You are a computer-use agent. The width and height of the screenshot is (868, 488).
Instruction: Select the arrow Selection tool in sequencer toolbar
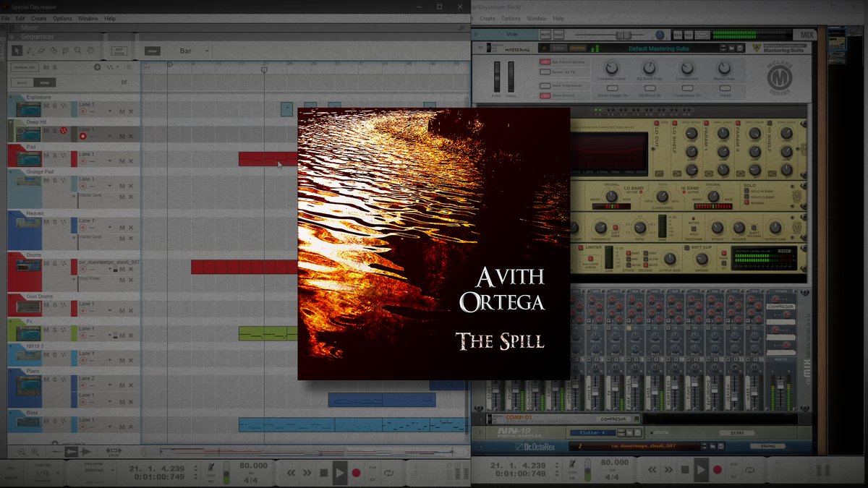pyautogui.click(x=17, y=51)
